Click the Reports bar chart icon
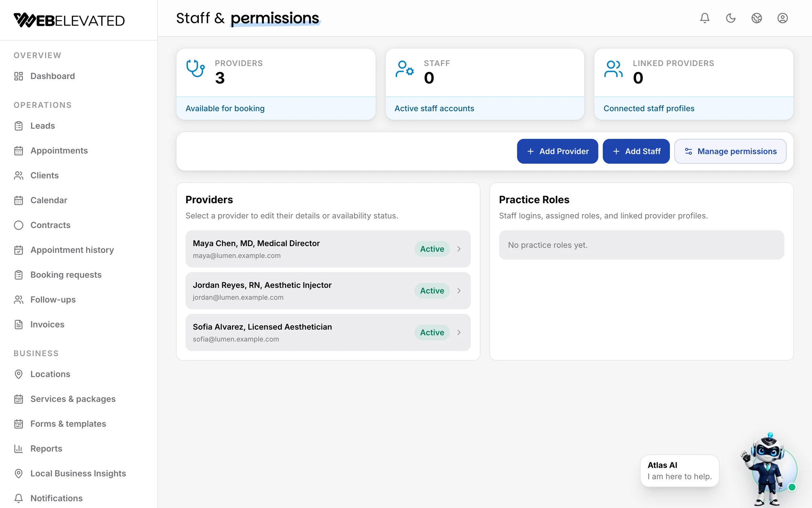 coord(18,449)
